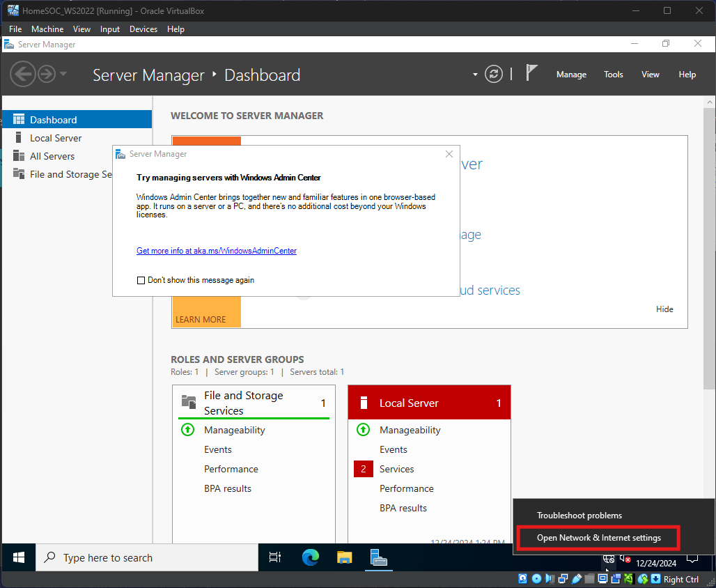Open the Tools menu
Image resolution: width=716 pixels, height=588 pixels.
click(613, 75)
